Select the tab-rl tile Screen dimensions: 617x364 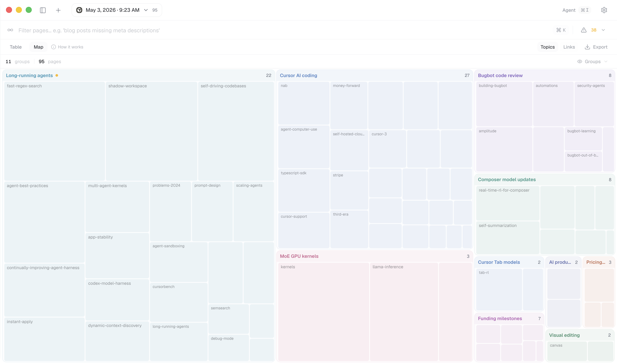[x=499, y=289]
